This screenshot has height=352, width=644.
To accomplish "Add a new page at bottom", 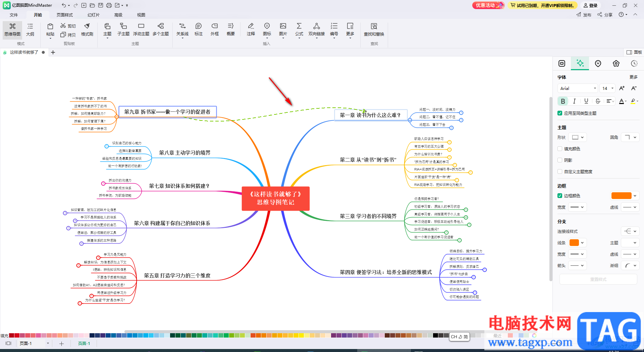I will point(61,344).
